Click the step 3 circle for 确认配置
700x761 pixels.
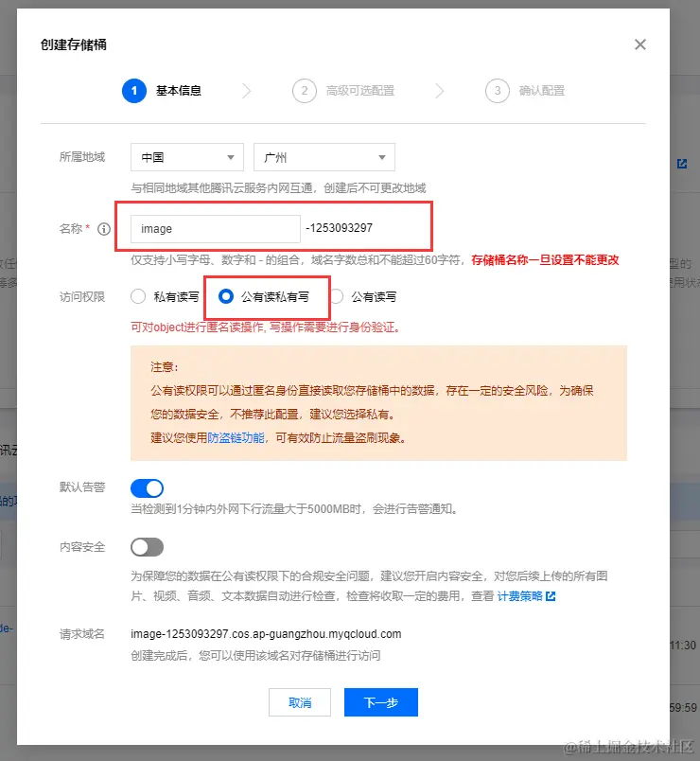(x=498, y=91)
